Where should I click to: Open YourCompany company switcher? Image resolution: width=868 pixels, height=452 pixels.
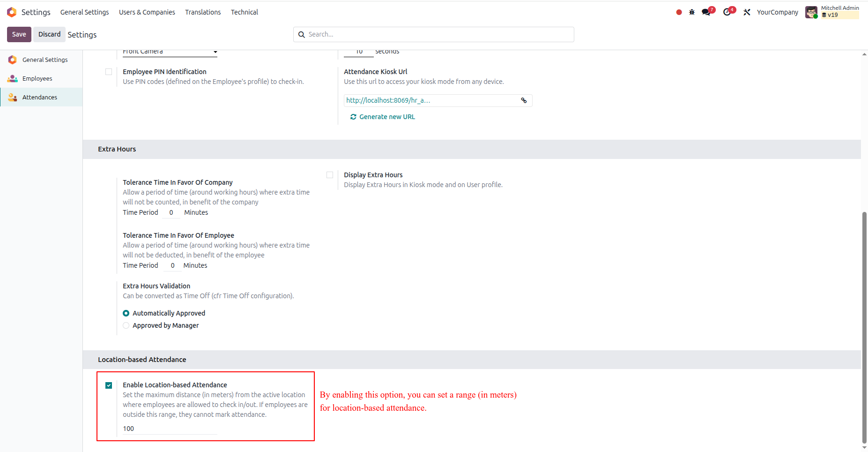pyautogui.click(x=778, y=12)
